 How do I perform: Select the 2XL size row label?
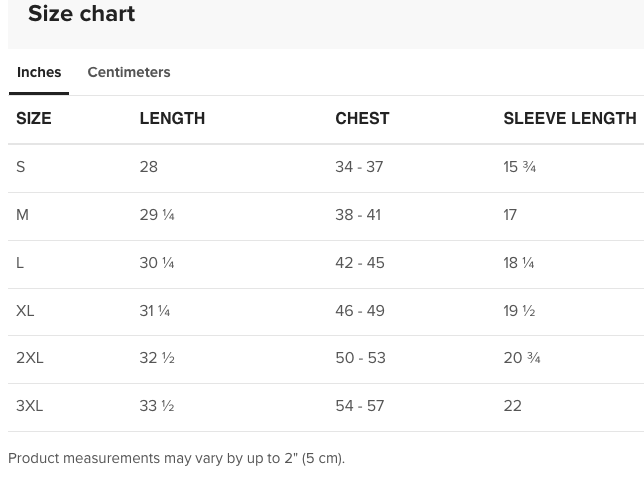[x=30, y=358]
